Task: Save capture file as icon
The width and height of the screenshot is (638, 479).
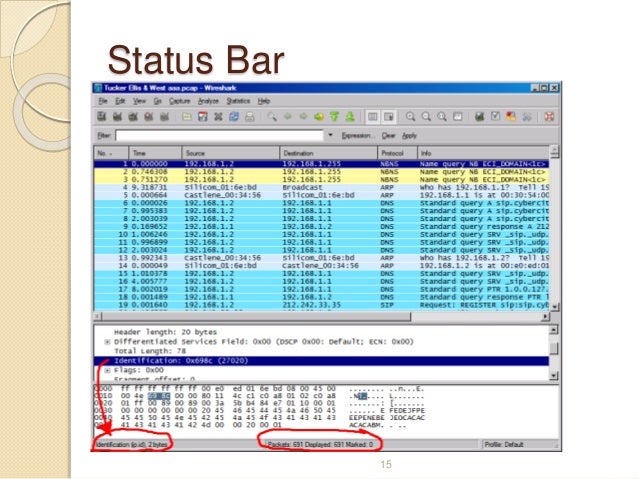Action: [x=203, y=117]
